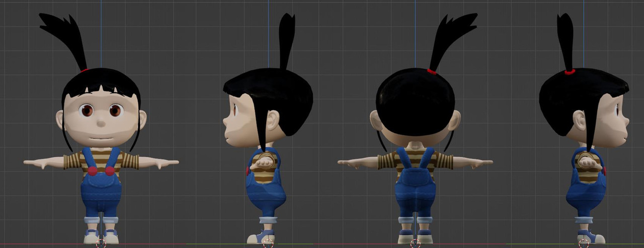This screenshot has width=644, height=248.
Task: Select the red hair tie on back-view character
Action: (x=432, y=71)
